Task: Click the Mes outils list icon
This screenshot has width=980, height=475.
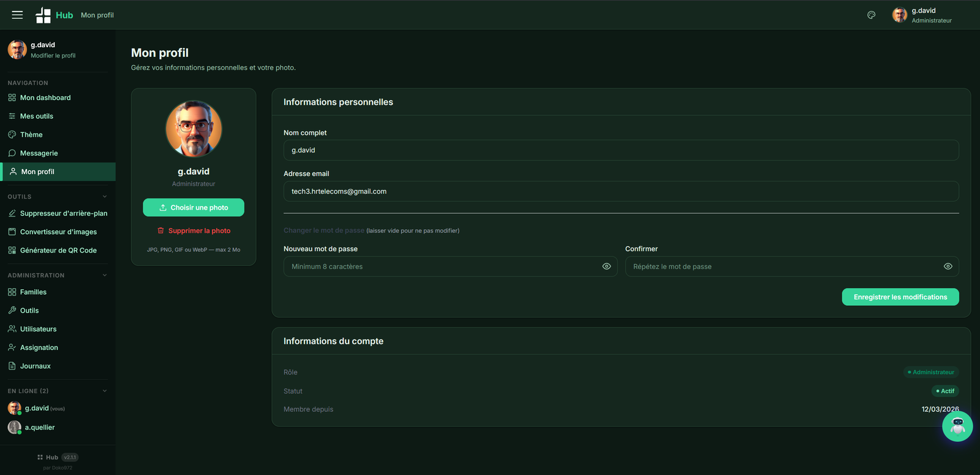Action: pos(12,116)
